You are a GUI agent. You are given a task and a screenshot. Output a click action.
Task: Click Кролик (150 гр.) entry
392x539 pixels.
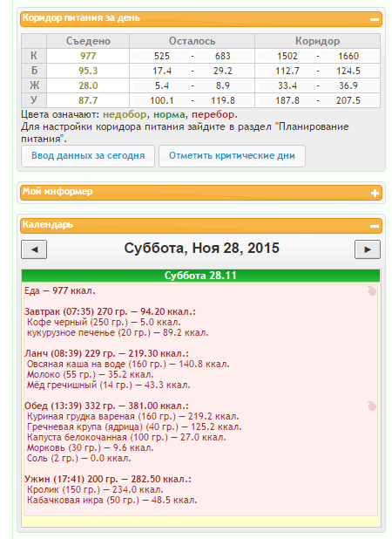95,489
